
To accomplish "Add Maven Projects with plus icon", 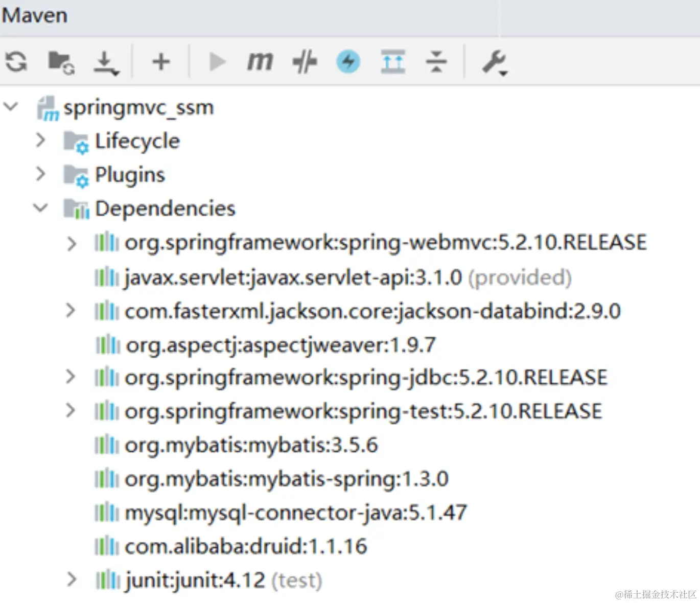I will click(161, 62).
